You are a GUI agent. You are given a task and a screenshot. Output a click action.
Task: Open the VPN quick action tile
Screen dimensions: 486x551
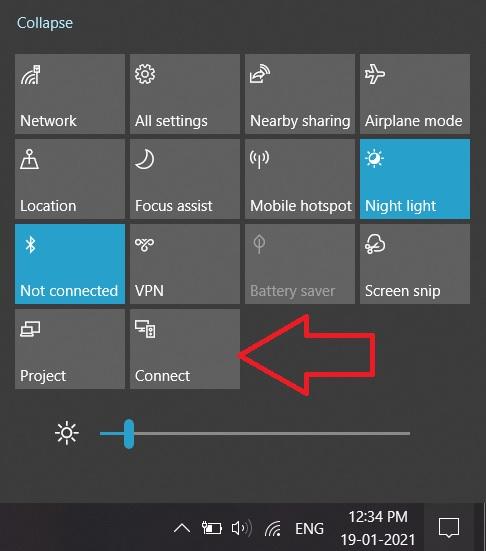point(185,264)
